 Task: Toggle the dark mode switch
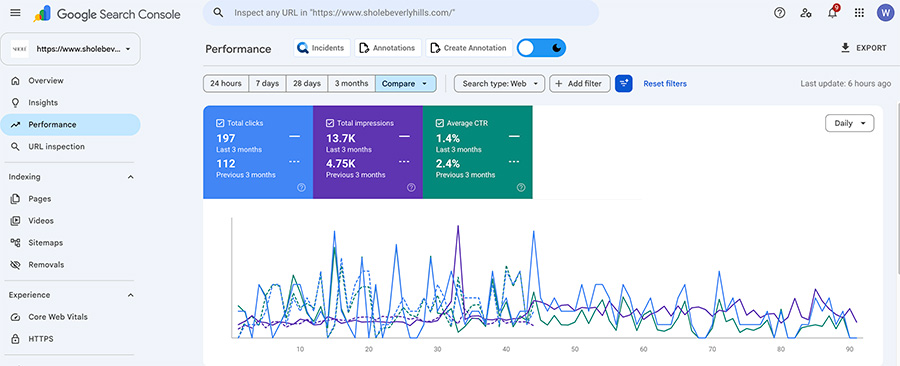(541, 48)
